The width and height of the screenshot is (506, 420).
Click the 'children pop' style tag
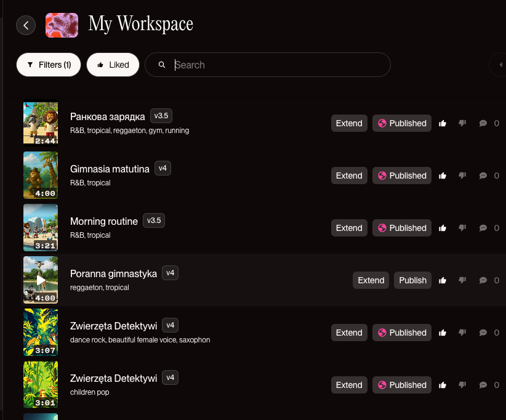click(90, 392)
